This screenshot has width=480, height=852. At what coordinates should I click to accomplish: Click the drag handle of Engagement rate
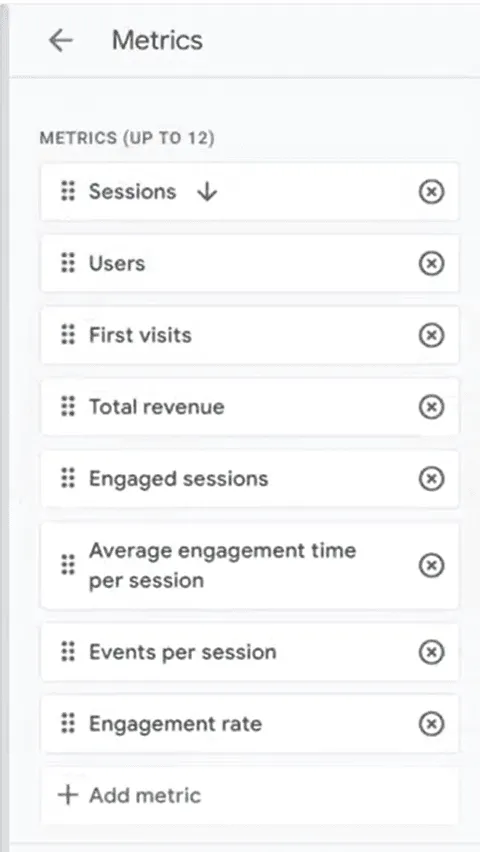[x=68, y=724]
